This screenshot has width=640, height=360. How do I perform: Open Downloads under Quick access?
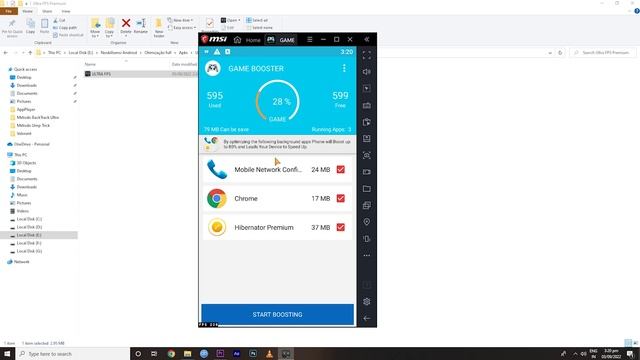pyautogui.click(x=27, y=85)
